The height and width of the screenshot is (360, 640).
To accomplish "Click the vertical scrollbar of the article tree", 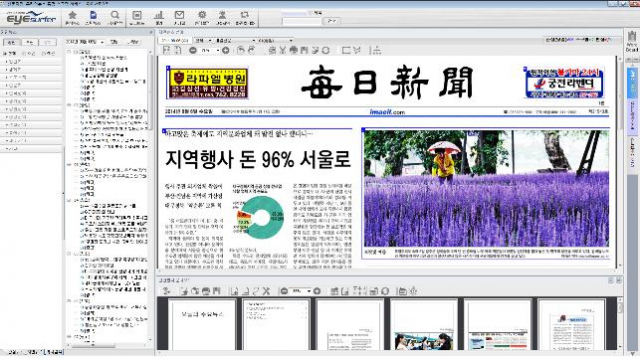I will [x=151, y=197].
